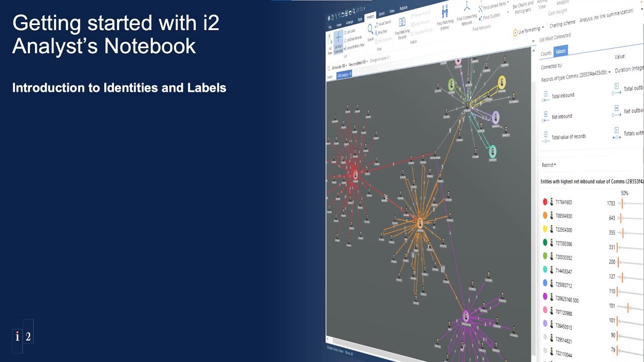Click the Live Formatting circle icon
Viewport: 644px width, 362px height.
pos(515,33)
